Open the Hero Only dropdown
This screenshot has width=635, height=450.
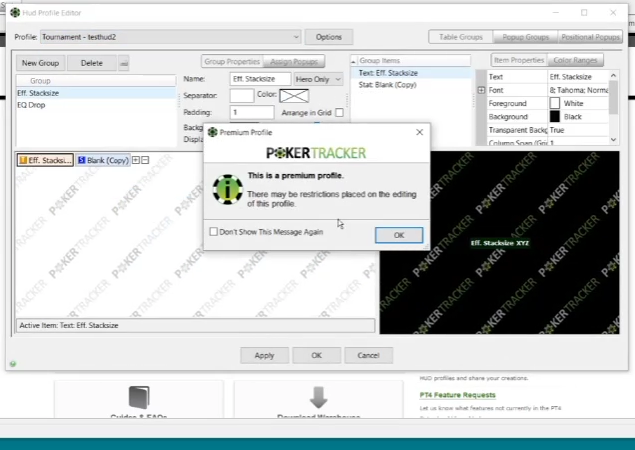pyautogui.click(x=318, y=79)
